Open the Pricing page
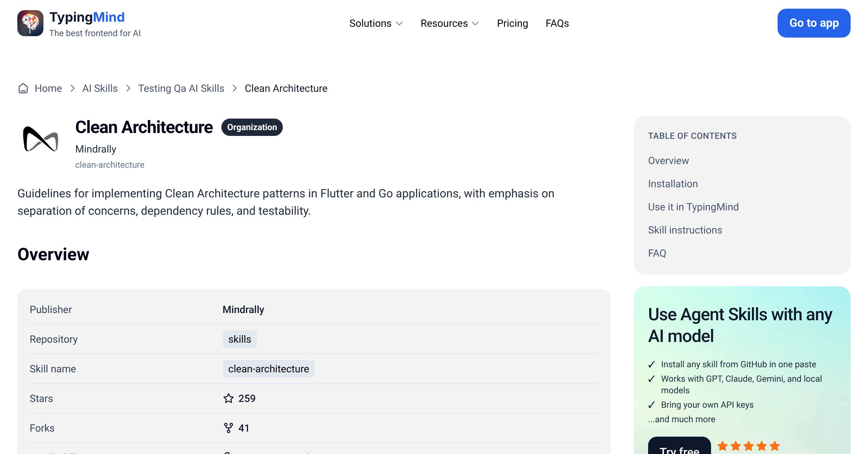 [512, 23]
